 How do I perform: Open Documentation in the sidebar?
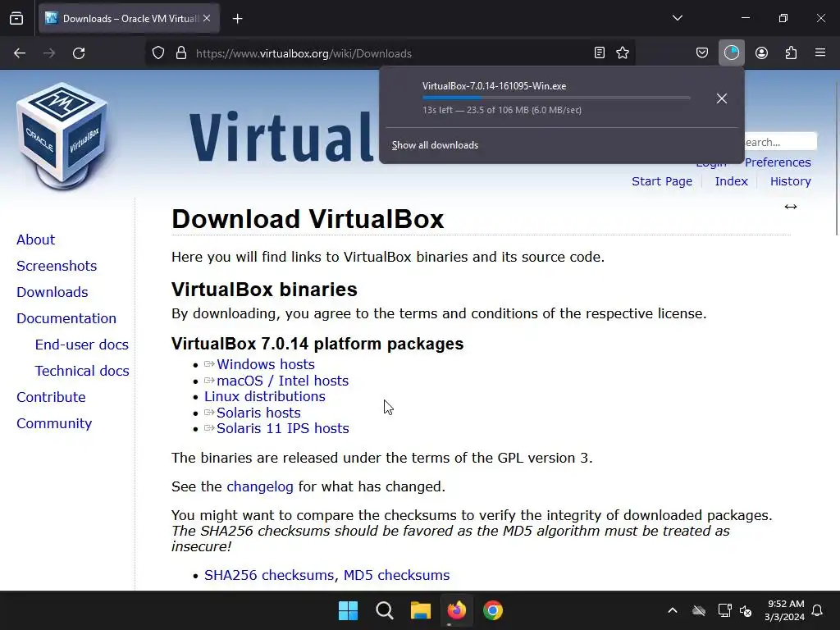point(66,318)
